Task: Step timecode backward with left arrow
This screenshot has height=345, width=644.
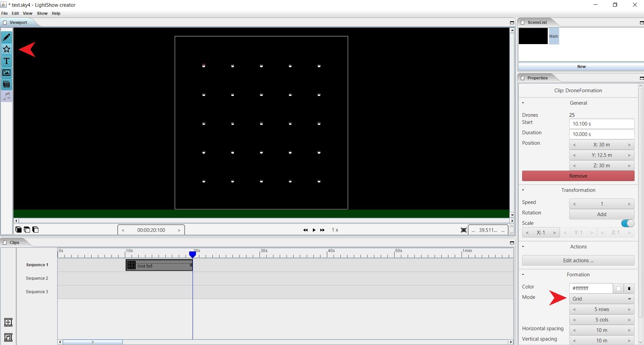Action: point(123,230)
